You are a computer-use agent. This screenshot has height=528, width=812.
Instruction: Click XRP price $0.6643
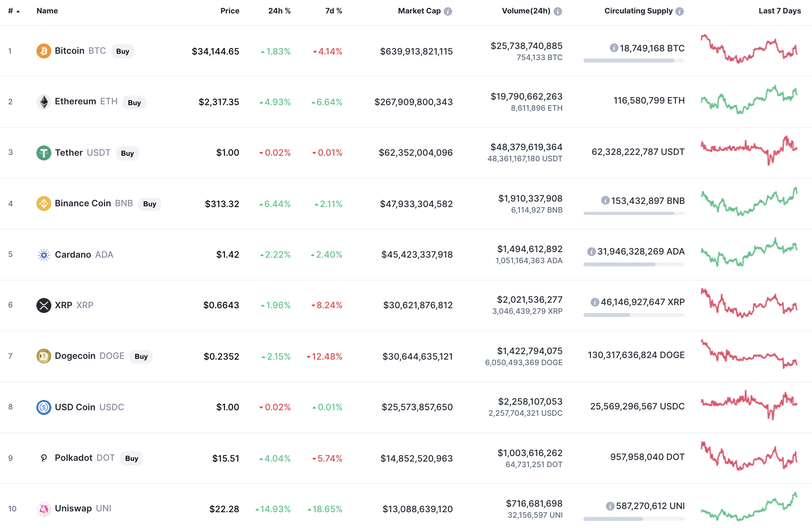pyautogui.click(x=221, y=305)
